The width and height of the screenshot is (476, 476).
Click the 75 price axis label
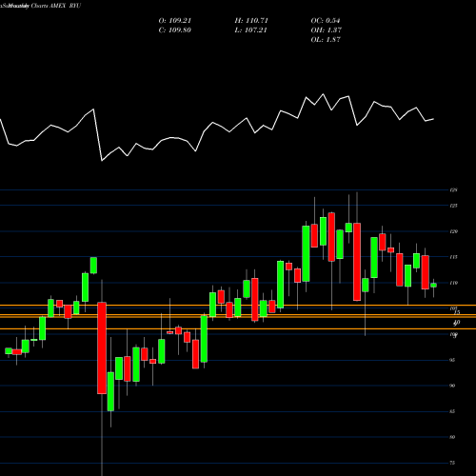click(x=452, y=463)
